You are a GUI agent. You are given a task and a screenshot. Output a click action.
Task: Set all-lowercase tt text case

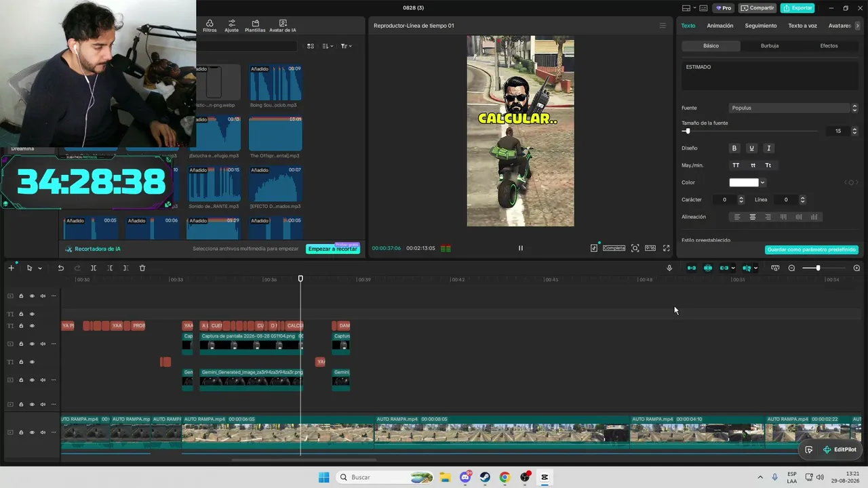753,165
